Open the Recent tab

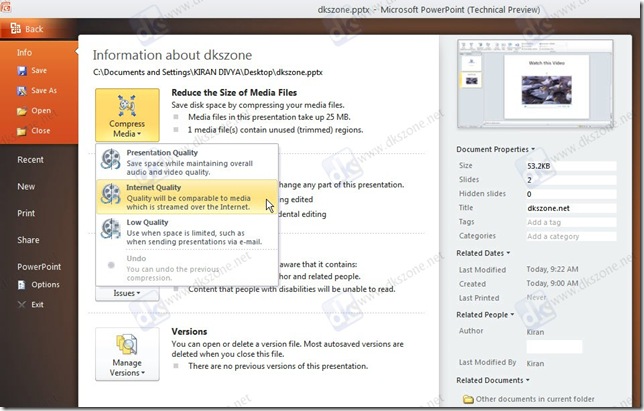point(30,160)
